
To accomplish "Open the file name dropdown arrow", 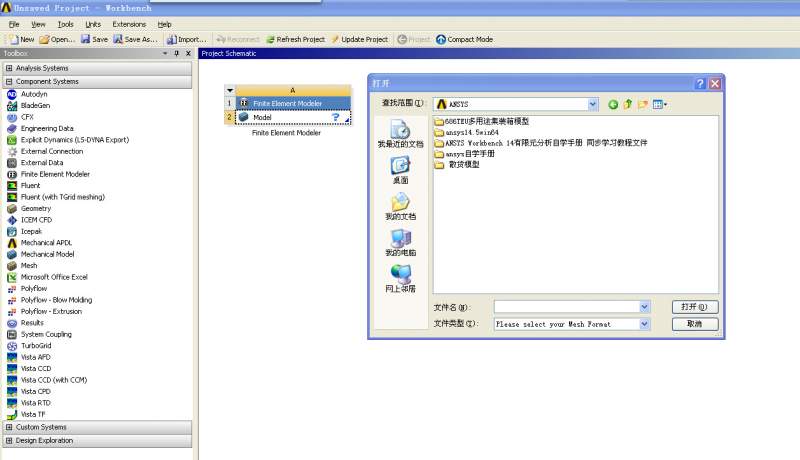I will coord(644,306).
